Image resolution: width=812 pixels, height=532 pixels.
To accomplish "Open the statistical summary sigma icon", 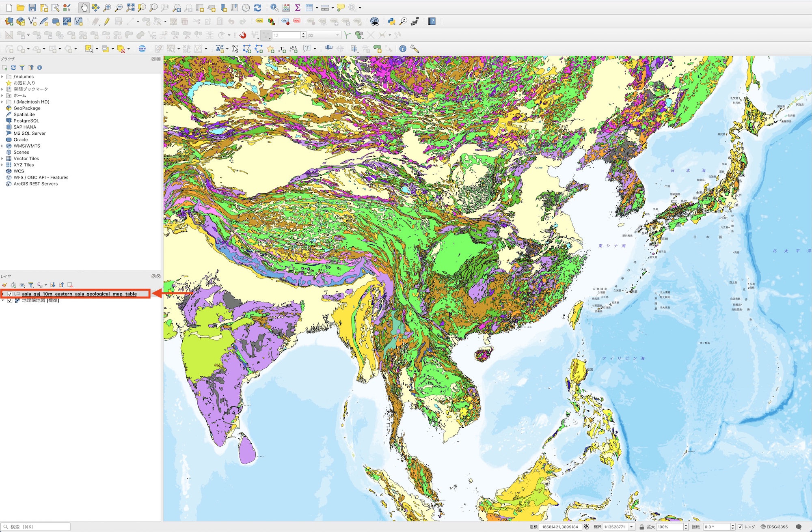I will [x=298, y=7].
